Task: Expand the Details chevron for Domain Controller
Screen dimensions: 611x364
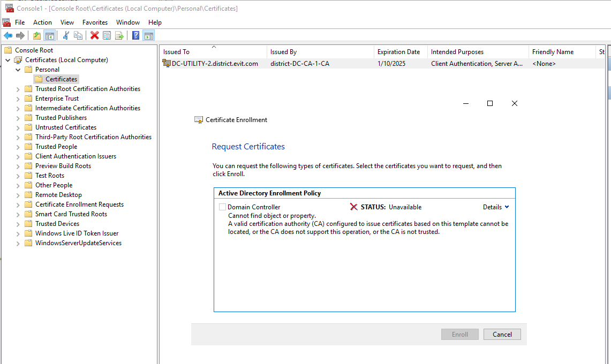Action: pos(507,207)
